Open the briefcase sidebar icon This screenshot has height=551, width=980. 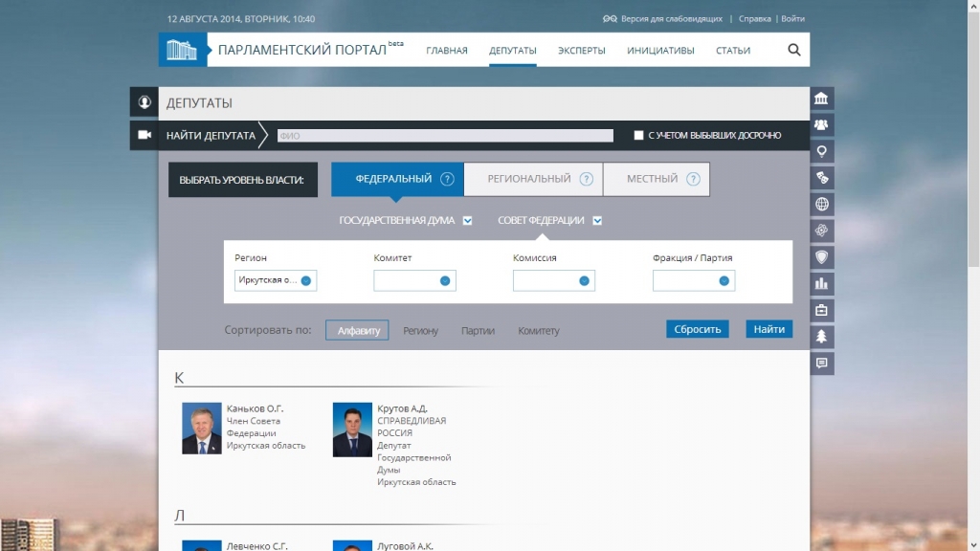[x=822, y=311]
